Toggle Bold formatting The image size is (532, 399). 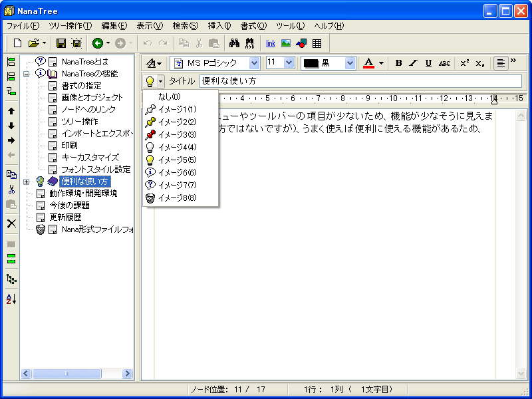tap(398, 63)
